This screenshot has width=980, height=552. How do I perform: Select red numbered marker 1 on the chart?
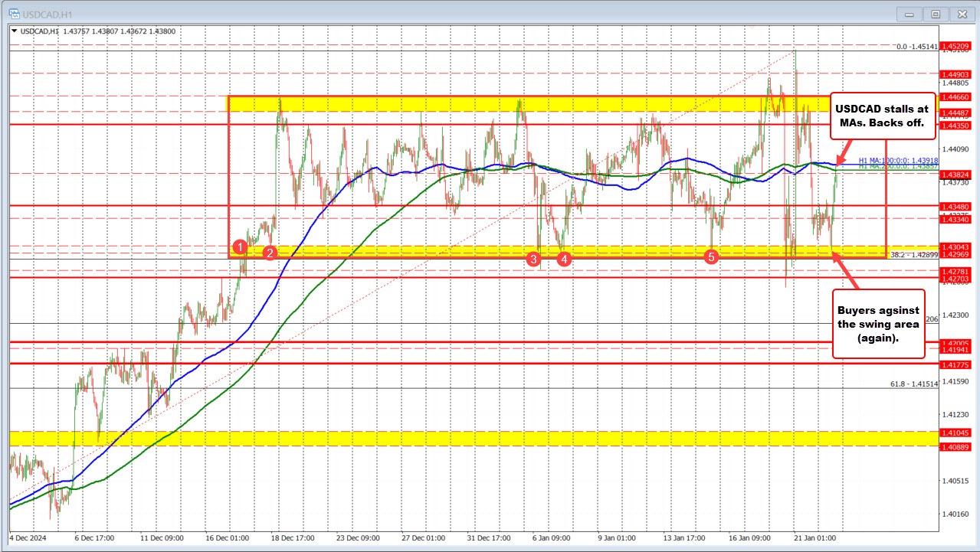(x=241, y=247)
